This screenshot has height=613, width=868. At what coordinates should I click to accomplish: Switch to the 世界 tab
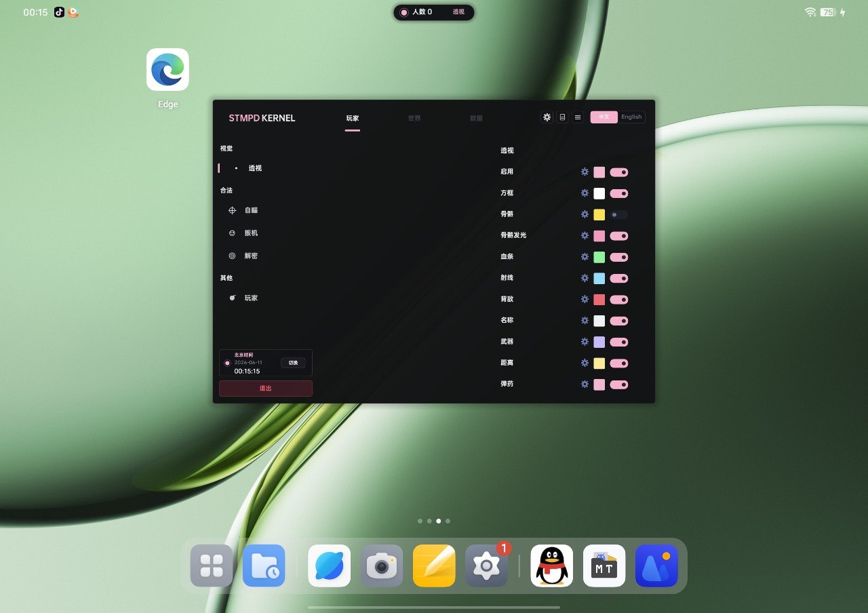pos(414,119)
